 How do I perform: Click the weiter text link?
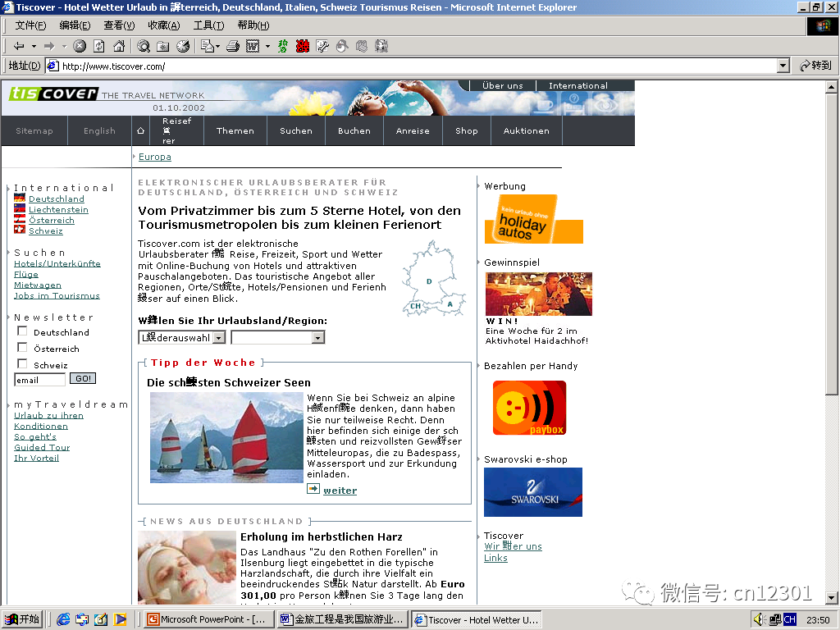point(340,491)
